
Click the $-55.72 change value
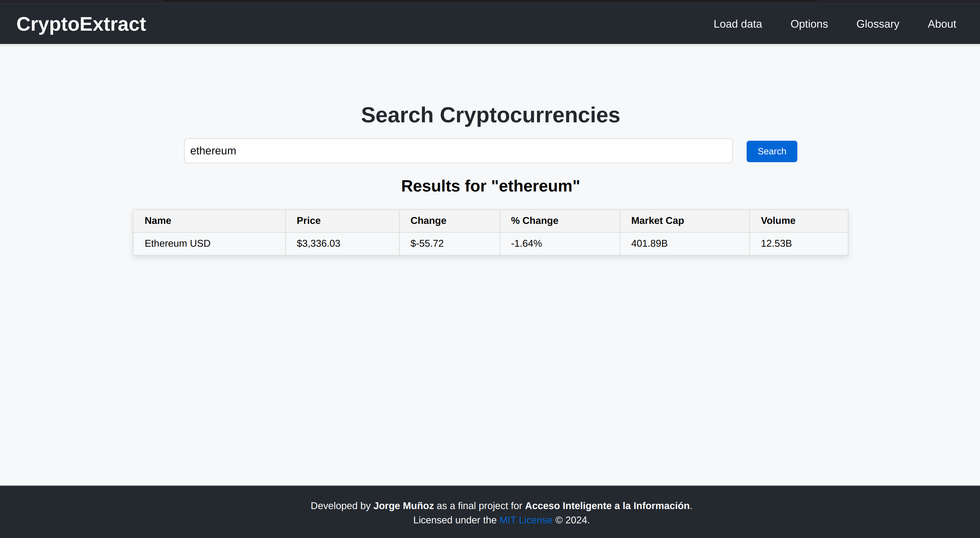tap(427, 244)
